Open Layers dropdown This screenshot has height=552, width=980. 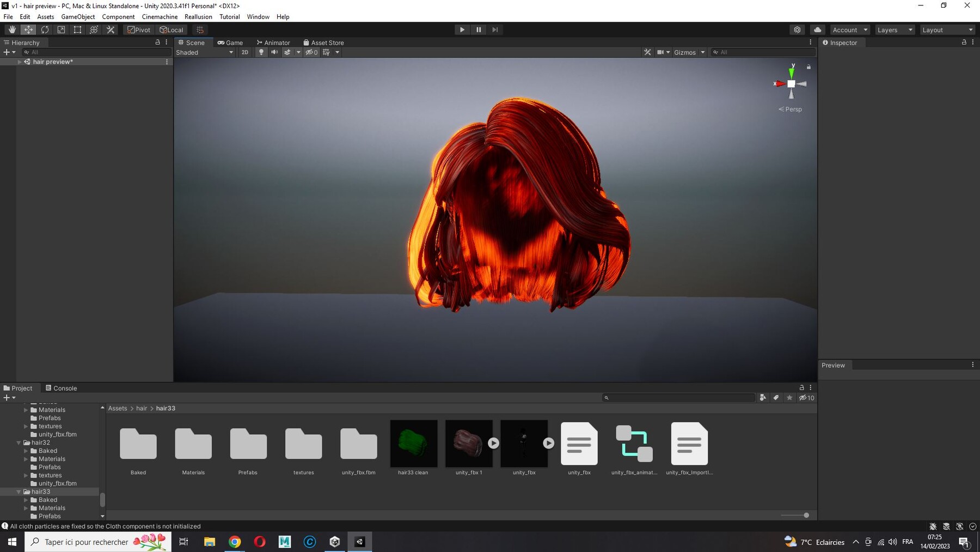[x=895, y=30]
